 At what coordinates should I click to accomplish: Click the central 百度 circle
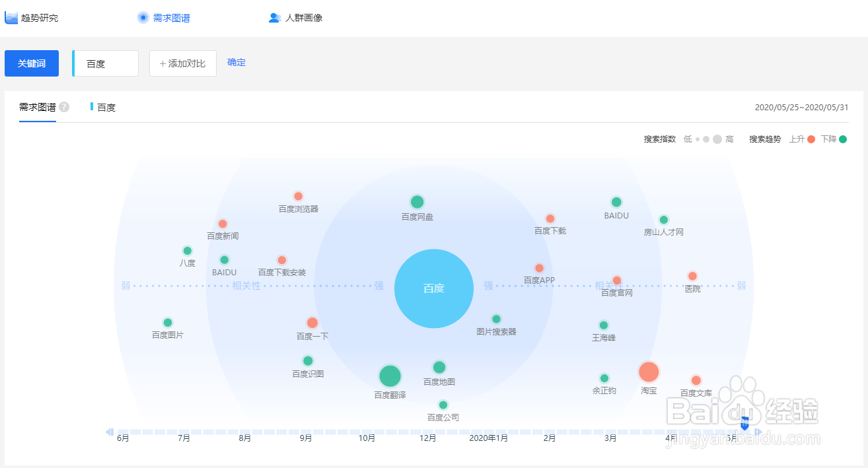click(x=434, y=288)
